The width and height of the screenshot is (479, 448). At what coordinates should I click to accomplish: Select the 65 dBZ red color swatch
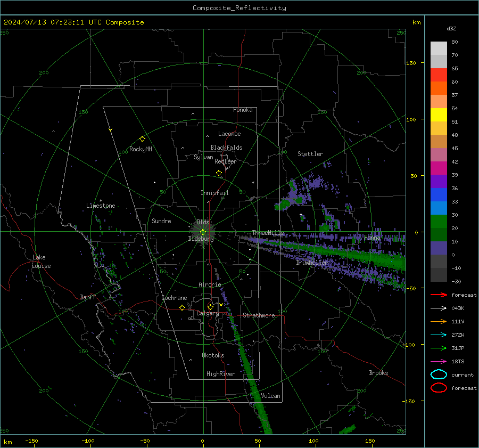[439, 75]
